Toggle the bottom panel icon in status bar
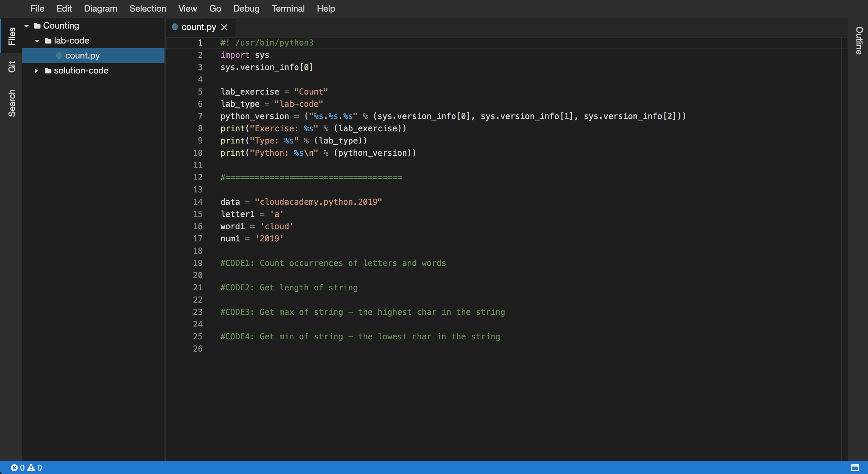 click(x=855, y=468)
